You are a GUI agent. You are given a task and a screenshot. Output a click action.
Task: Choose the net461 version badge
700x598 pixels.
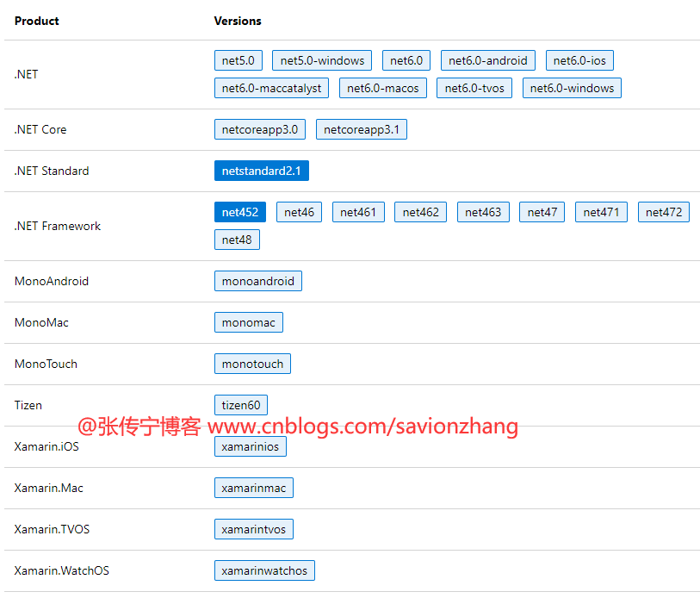point(358,212)
